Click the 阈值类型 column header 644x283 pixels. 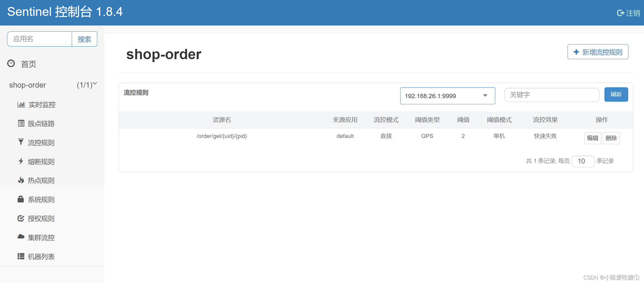tap(427, 120)
